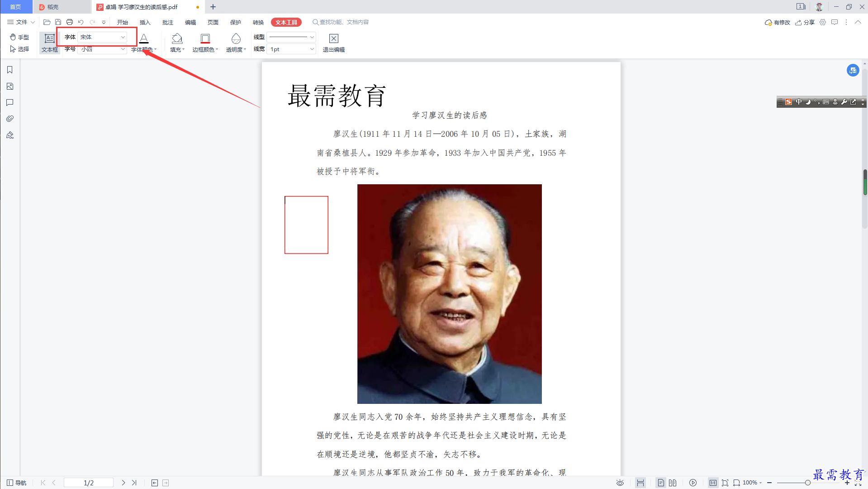
Task: Open the Comments panel in left sidebar
Action: pos(9,102)
